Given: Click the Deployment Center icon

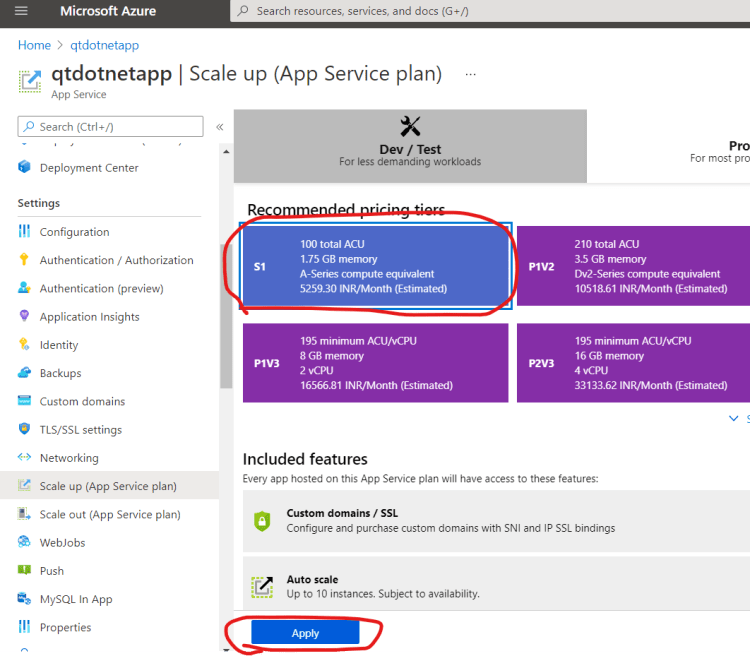Looking at the screenshot, I should pyautogui.click(x=24, y=167).
